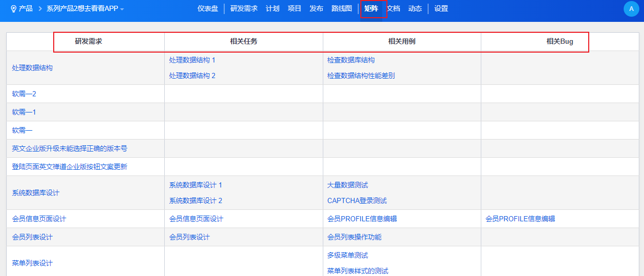Expand the 系列产品2想去看看APP product dropdown
The height and width of the screenshot is (276, 644).
click(86, 9)
